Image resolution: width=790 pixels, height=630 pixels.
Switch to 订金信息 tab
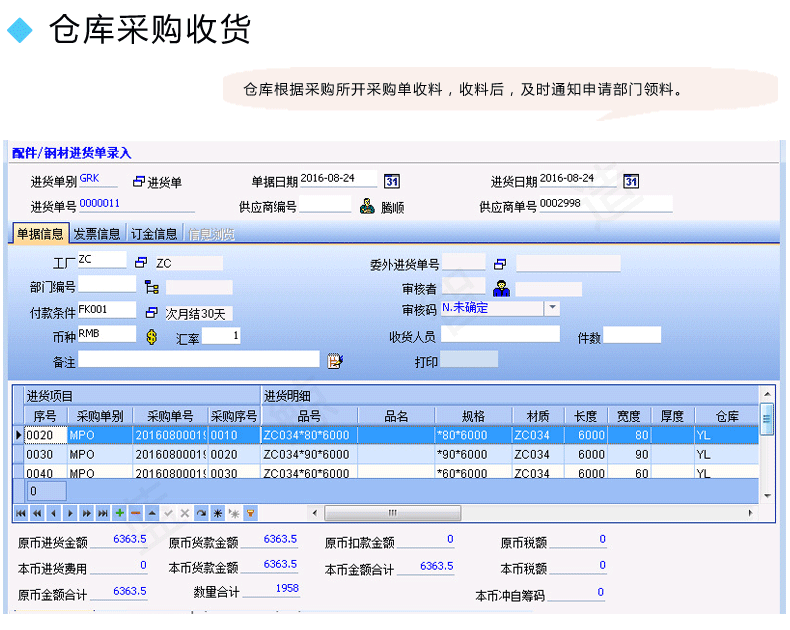pos(154,234)
